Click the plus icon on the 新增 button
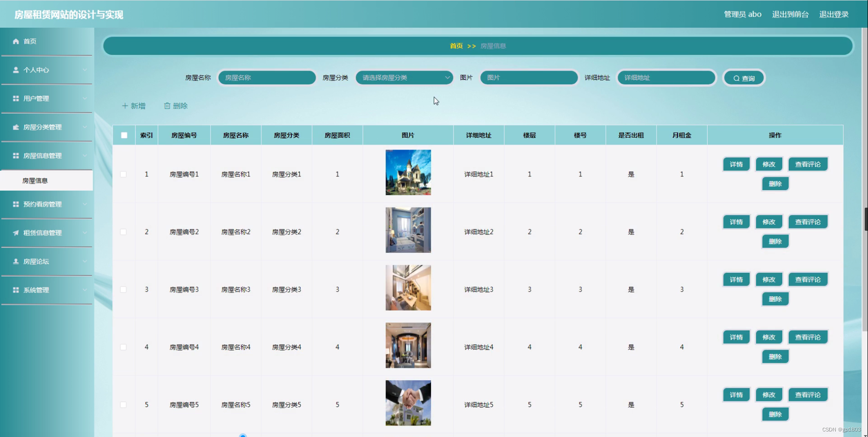868x437 pixels. click(125, 105)
